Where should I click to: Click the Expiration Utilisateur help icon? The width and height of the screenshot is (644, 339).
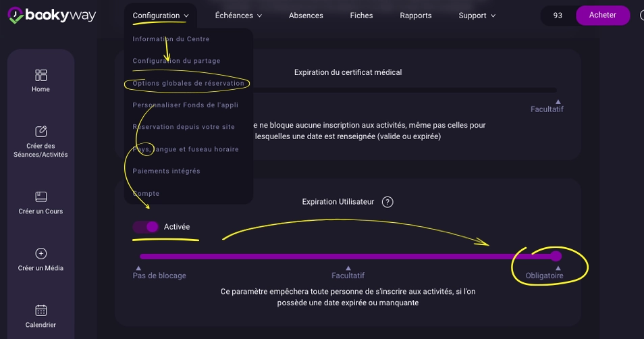[387, 202]
